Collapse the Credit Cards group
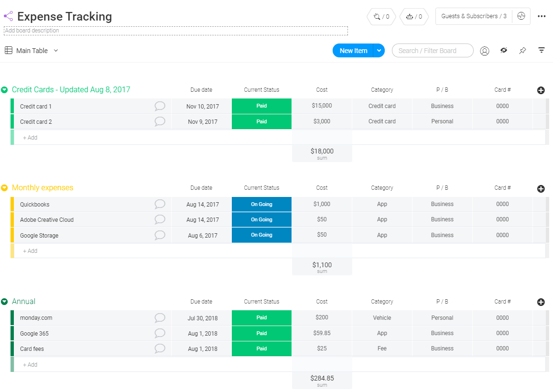This screenshot has width=553, height=392. pyautogui.click(x=4, y=90)
